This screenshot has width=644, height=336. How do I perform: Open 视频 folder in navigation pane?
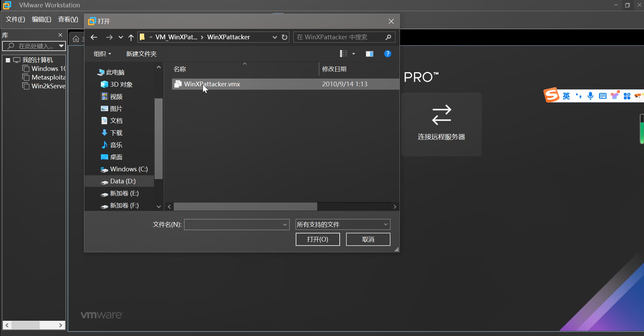(112, 97)
